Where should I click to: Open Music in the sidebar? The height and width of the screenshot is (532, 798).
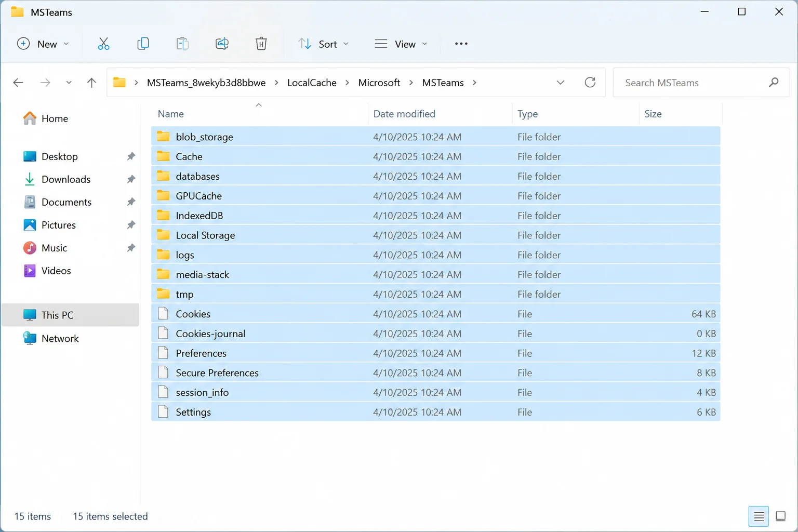point(45,248)
